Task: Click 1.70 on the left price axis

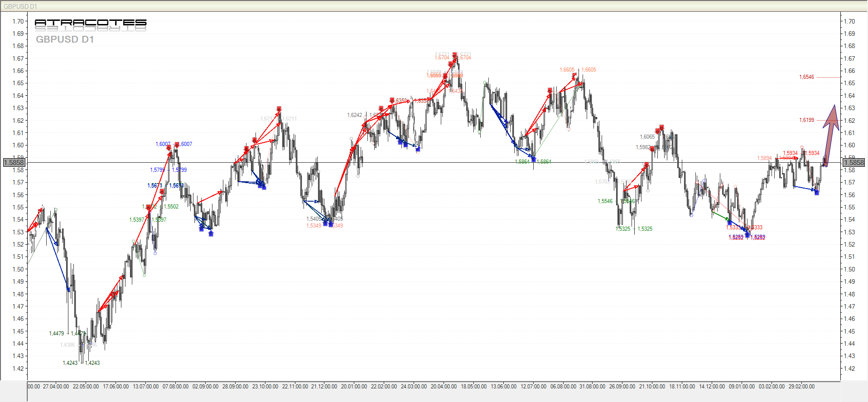Action: [x=18, y=21]
